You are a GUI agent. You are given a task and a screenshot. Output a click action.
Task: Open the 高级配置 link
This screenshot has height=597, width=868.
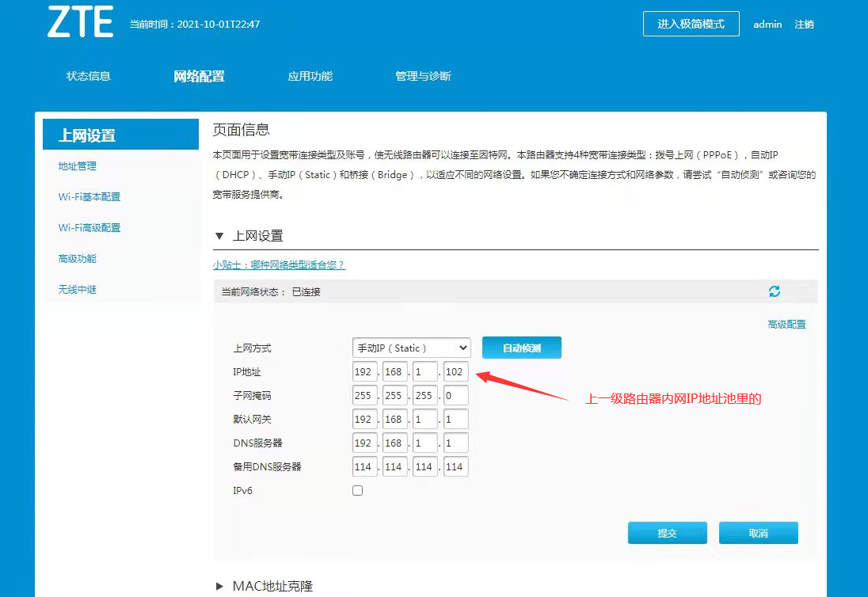click(786, 324)
